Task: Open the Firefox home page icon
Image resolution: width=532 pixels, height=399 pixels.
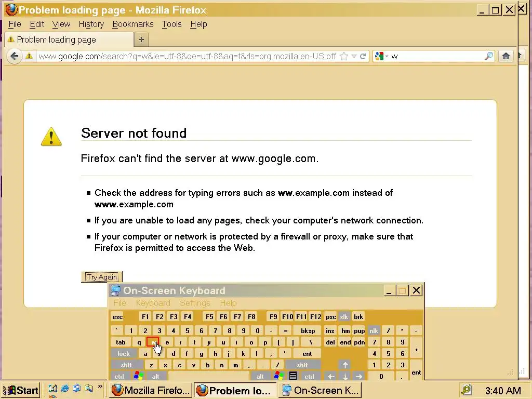Action: (x=506, y=56)
